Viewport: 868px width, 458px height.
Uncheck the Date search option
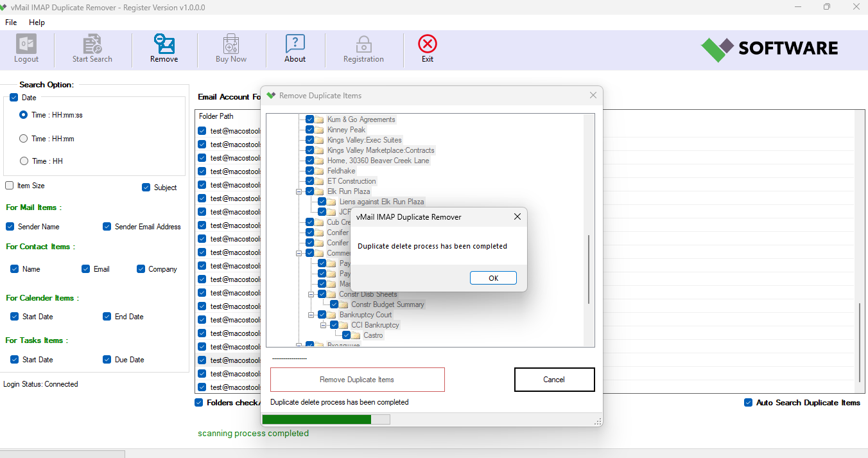point(13,98)
